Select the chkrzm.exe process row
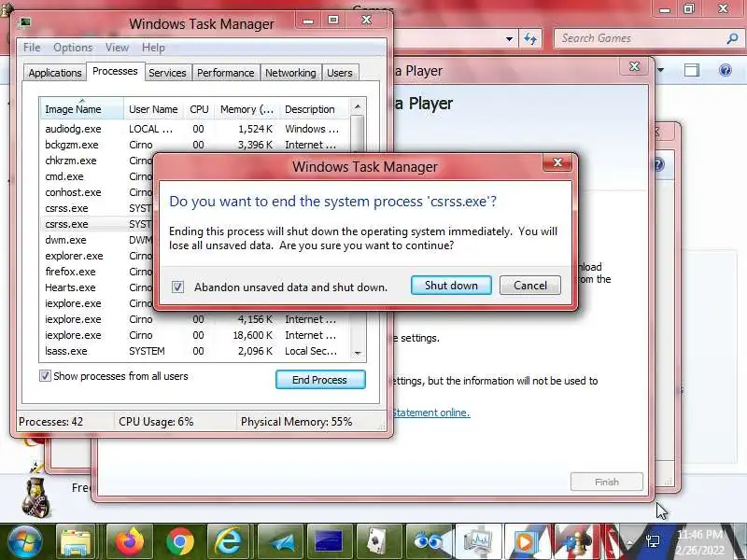 click(97, 161)
